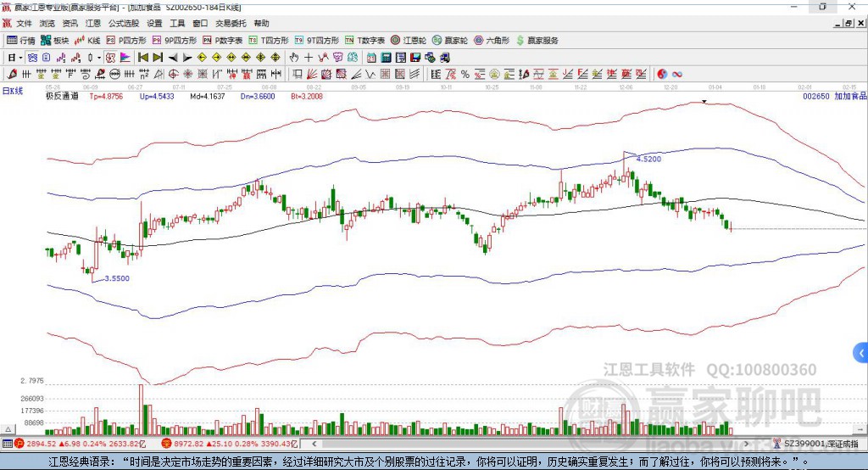Click the zigzag wave line tool

pos(370,75)
